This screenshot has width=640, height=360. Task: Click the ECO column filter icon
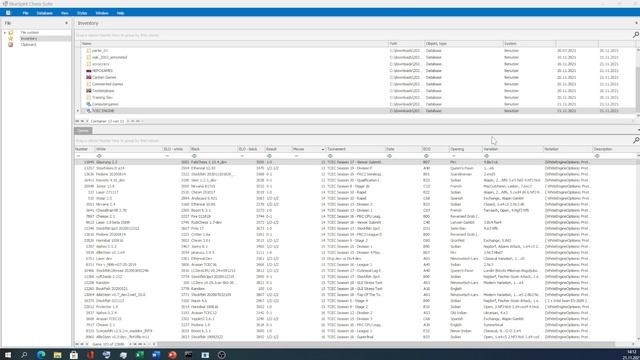click(x=426, y=156)
